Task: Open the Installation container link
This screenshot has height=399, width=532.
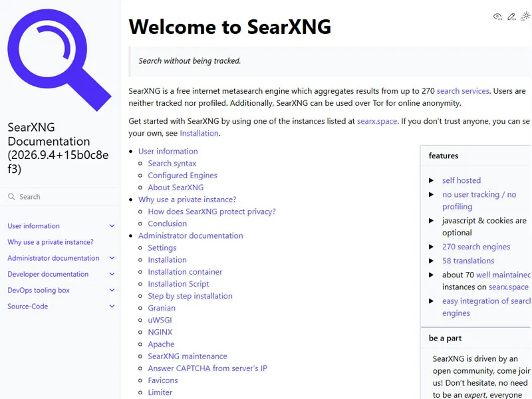Action: tap(185, 272)
